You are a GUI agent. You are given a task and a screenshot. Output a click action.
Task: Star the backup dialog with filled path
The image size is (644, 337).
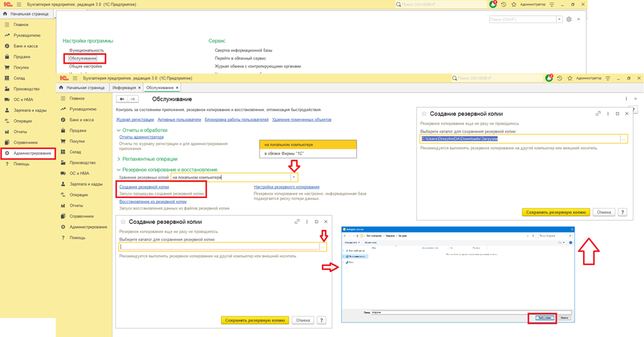coord(424,114)
